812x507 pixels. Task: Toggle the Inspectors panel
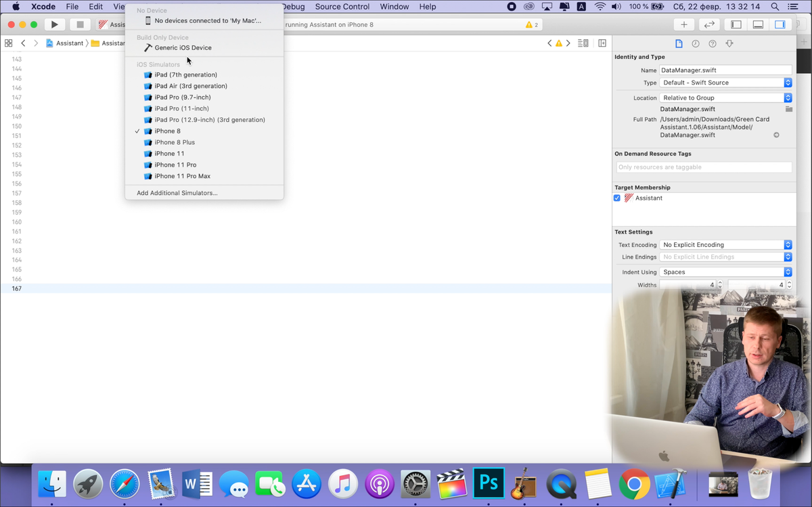point(780,24)
